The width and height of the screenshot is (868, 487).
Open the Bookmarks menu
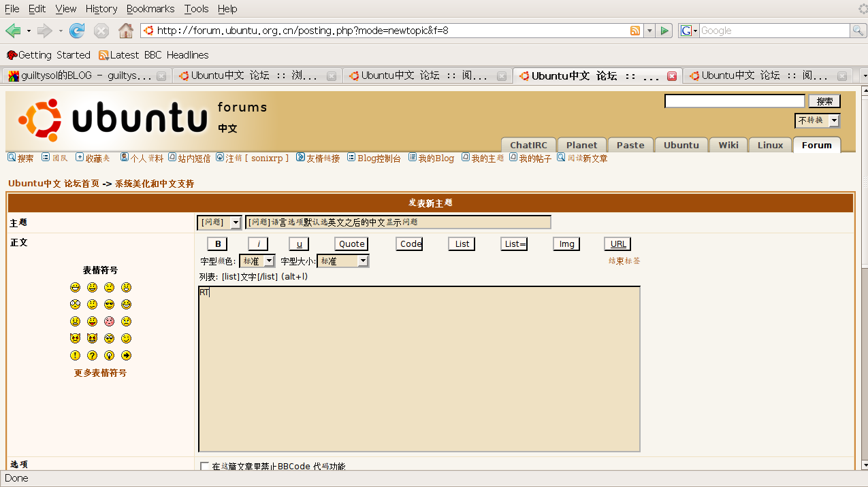click(150, 9)
